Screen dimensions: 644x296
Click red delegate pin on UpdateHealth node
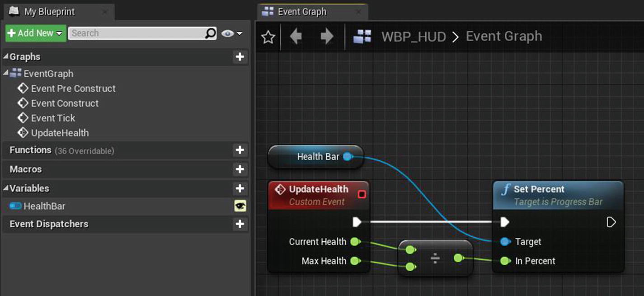point(362,194)
